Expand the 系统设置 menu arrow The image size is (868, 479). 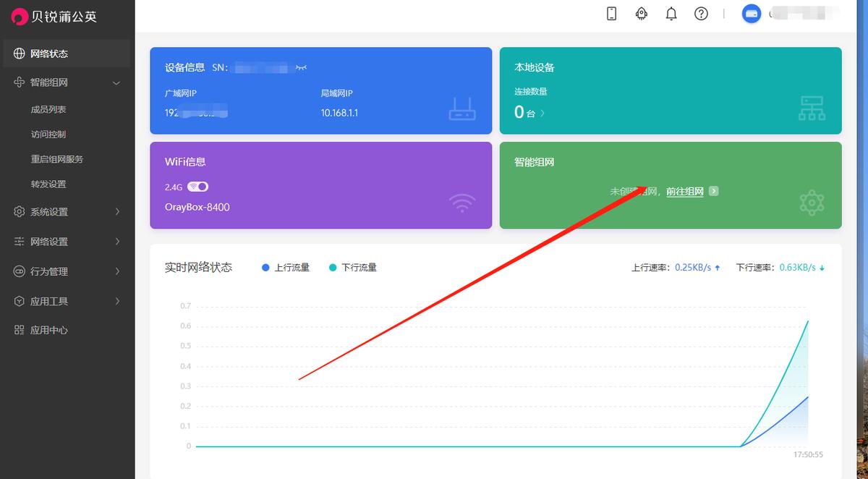pyautogui.click(x=117, y=212)
